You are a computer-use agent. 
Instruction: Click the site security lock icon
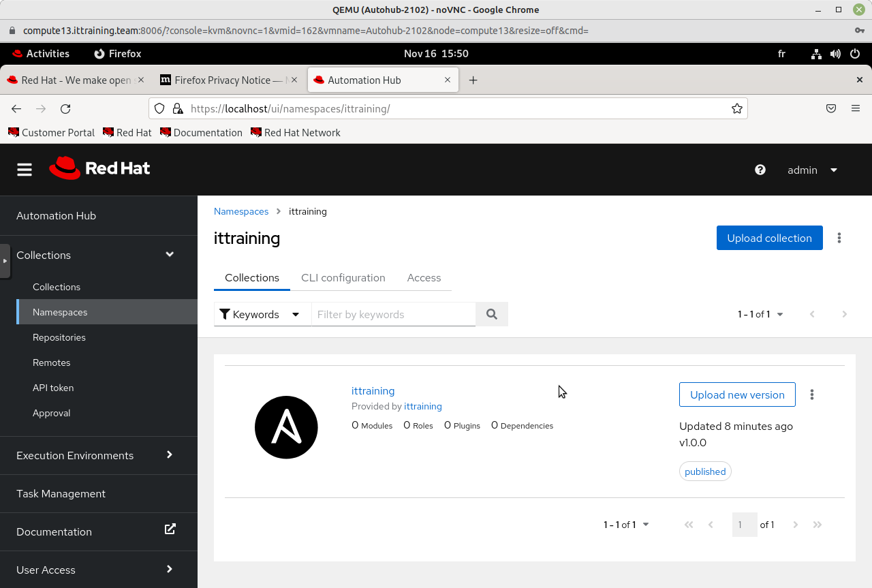coord(177,108)
